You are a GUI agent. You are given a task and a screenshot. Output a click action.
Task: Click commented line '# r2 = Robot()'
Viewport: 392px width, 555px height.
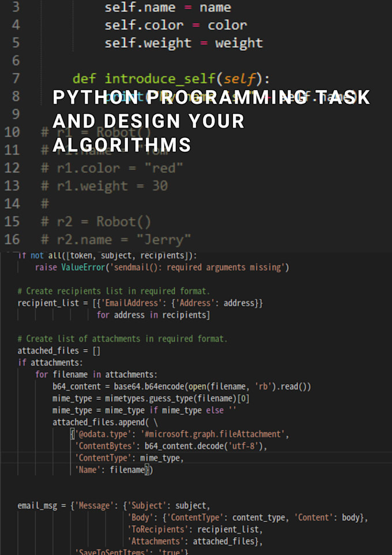click(x=96, y=222)
